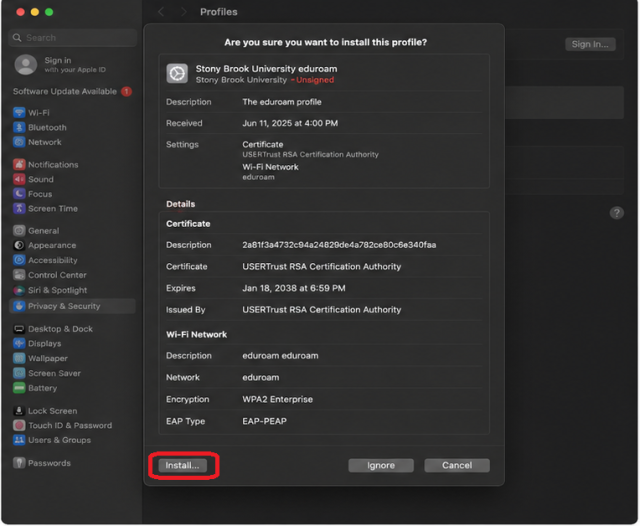Open Lock Screen icon in sidebar
This screenshot has height=526, width=640.
click(x=19, y=411)
